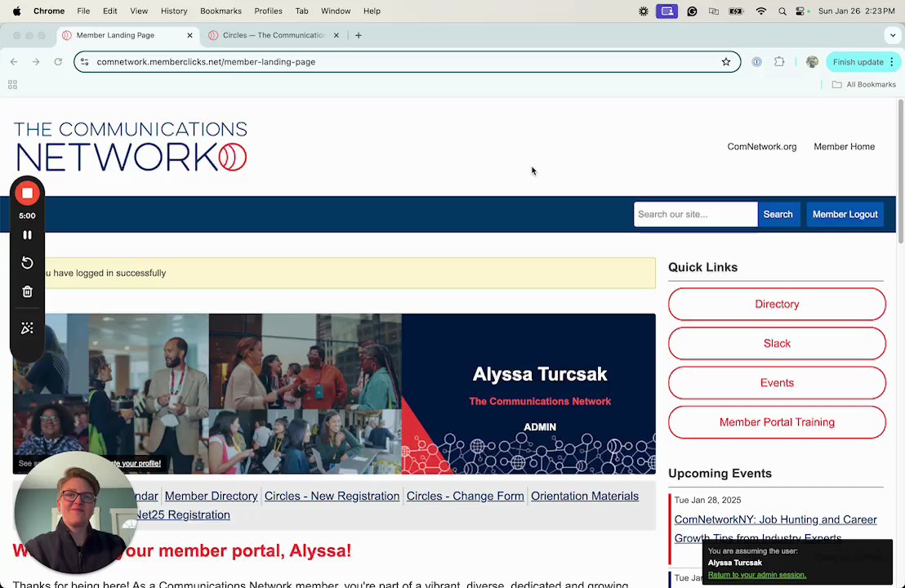Go back with browser back arrow
The image size is (905, 588).
tap(14, 62)
